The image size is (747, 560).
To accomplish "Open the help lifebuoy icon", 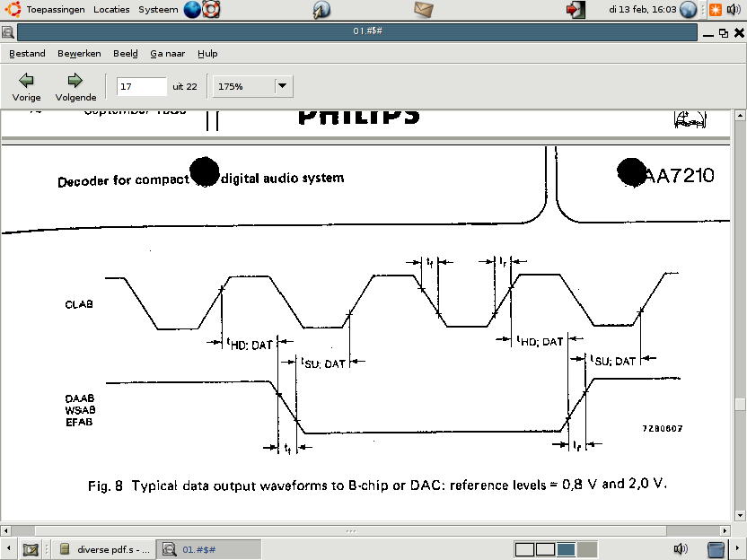I will click(211, 10).
